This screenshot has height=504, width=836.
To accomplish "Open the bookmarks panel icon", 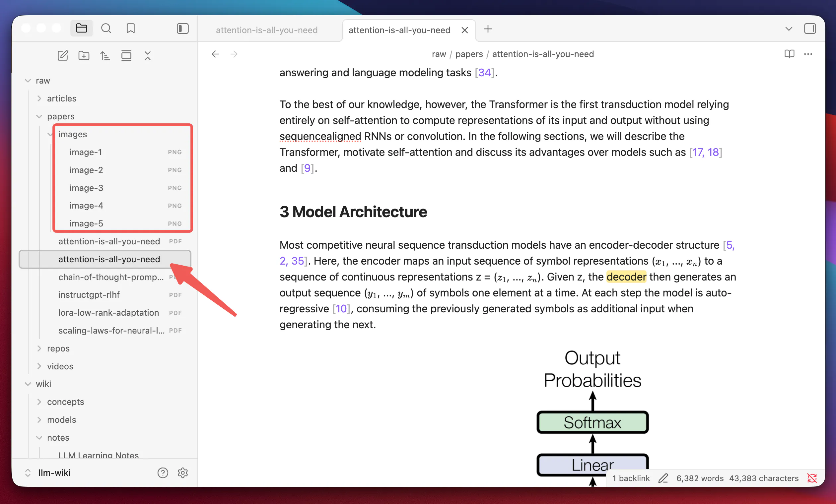I will tap(131, 28).
